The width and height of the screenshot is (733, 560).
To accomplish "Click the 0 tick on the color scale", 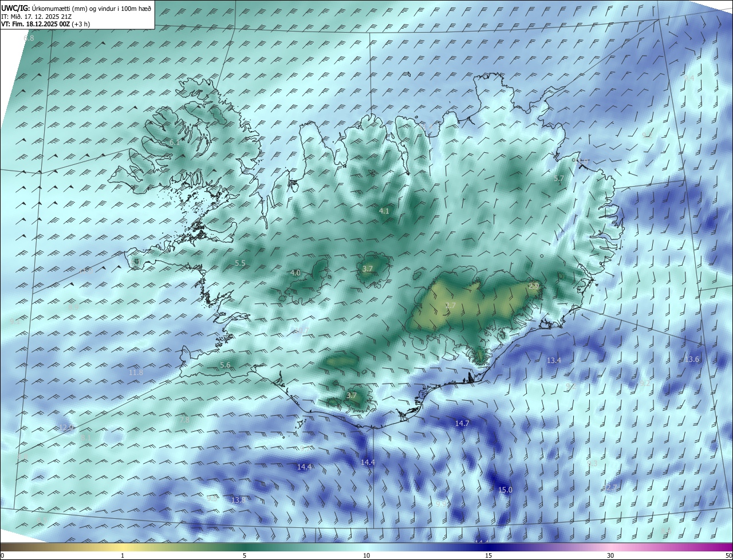I will pyautogui.click(x=2, y=555).
